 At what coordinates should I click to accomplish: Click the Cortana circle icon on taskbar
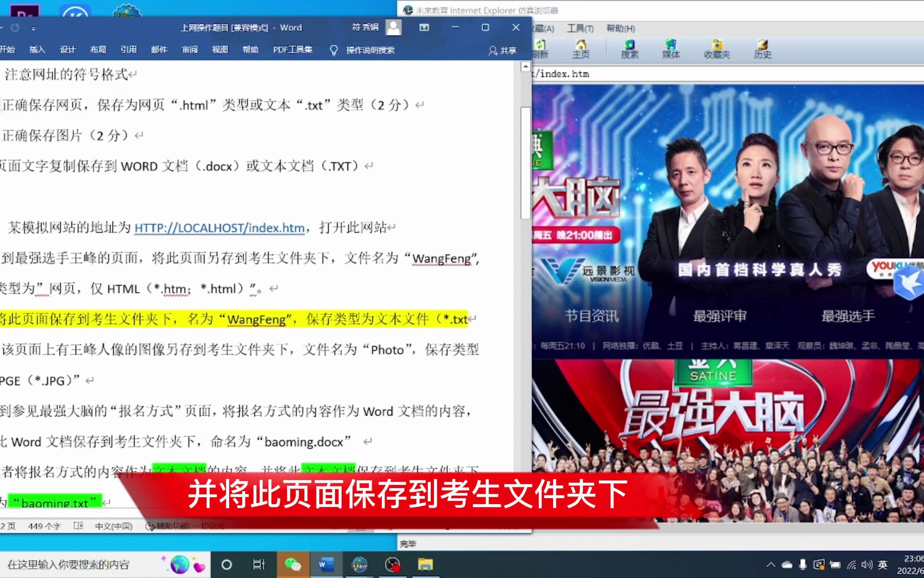point(227,565)
